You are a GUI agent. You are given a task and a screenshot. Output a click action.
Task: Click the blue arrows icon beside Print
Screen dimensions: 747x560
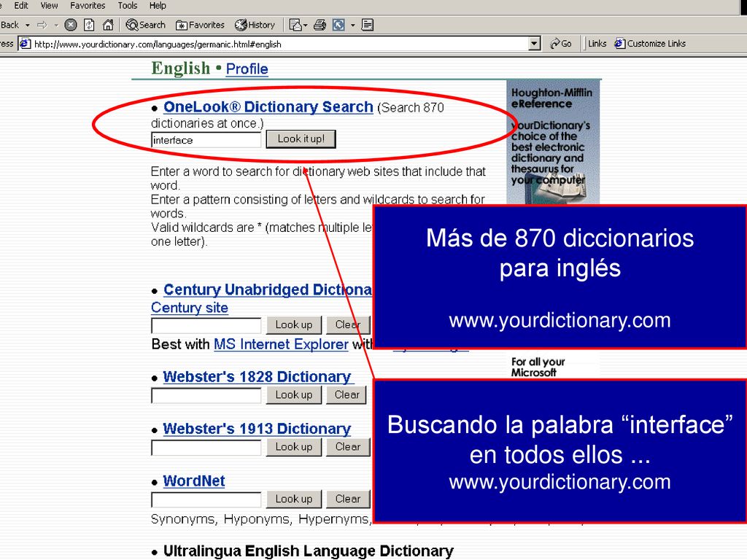(x=338, y=25)
